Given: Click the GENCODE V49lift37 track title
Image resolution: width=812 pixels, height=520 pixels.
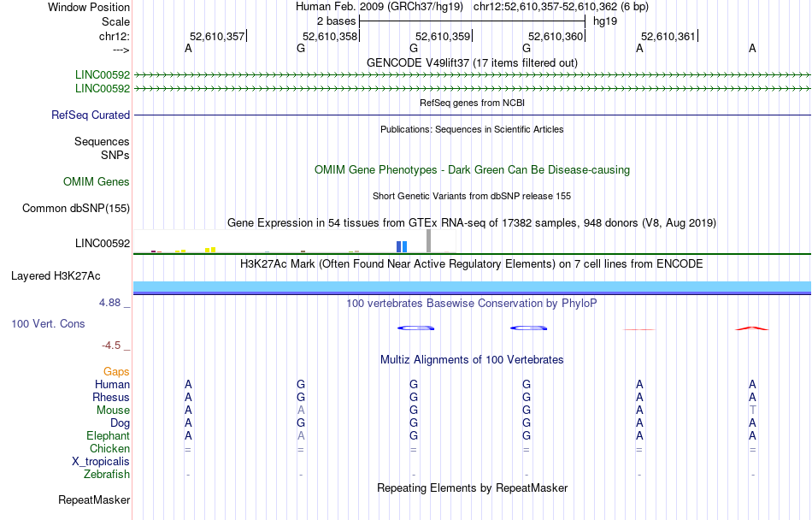Looking at the screenshot, I should (472, 62).
